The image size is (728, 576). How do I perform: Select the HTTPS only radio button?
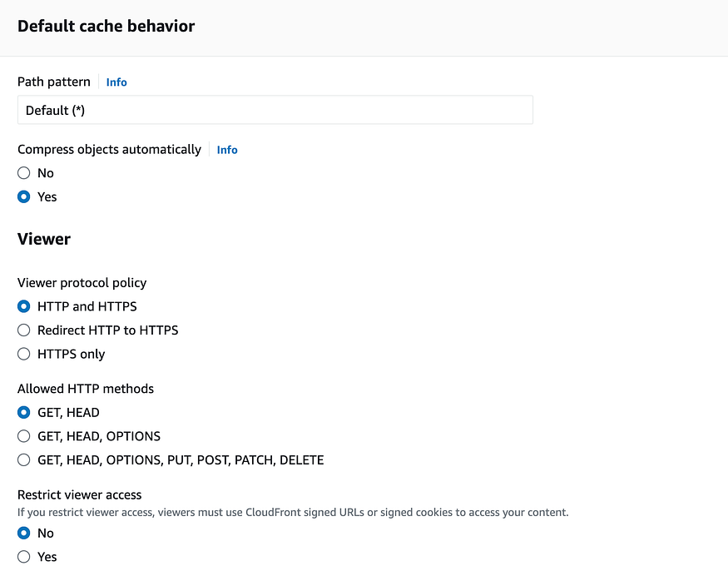(x=24, y=354)
